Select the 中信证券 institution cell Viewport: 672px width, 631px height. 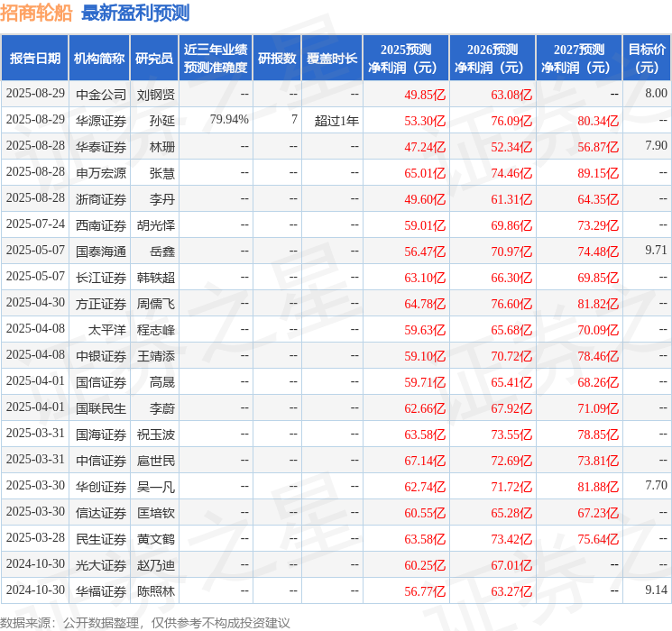coord(101,460)
